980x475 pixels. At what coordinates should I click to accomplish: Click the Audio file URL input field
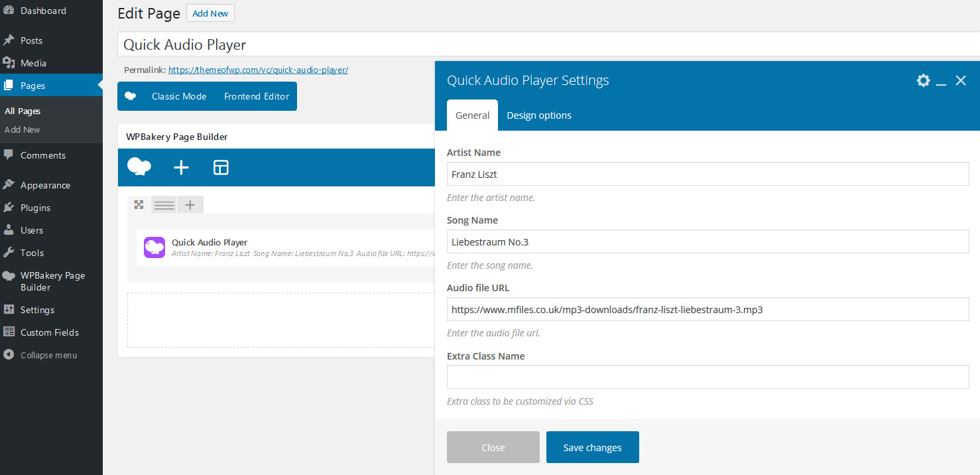pos(708,309)
